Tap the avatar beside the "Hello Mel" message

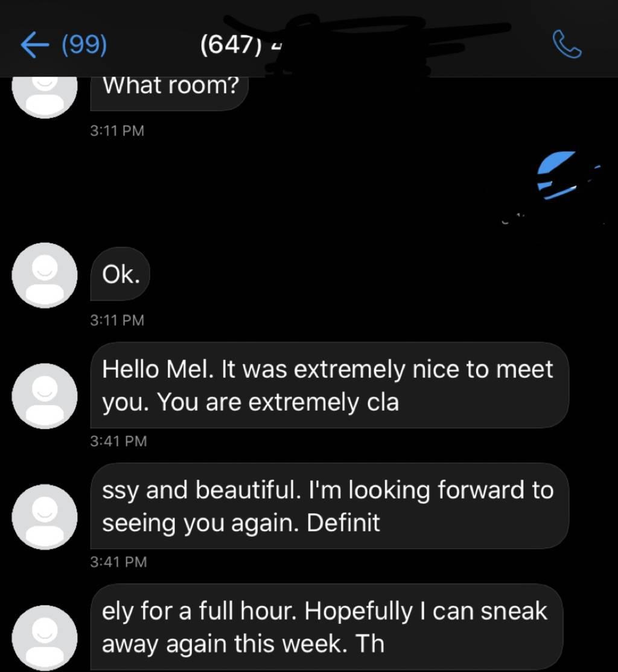point(45,395)
